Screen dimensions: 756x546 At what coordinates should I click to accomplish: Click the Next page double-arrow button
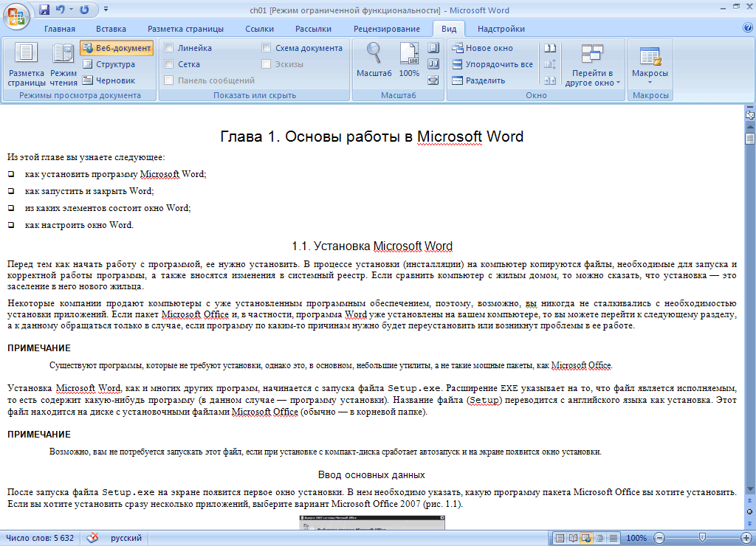pos(750,523)
